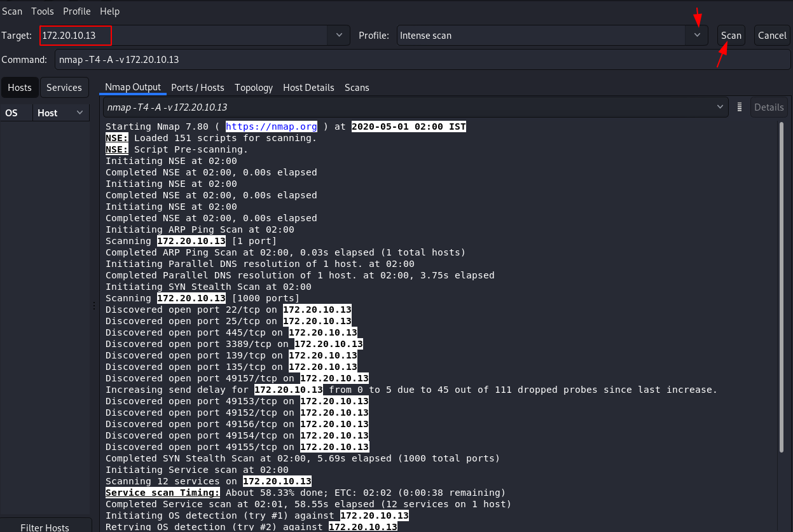Select the Nmap Output tab
793x532 pixels.
133,88
